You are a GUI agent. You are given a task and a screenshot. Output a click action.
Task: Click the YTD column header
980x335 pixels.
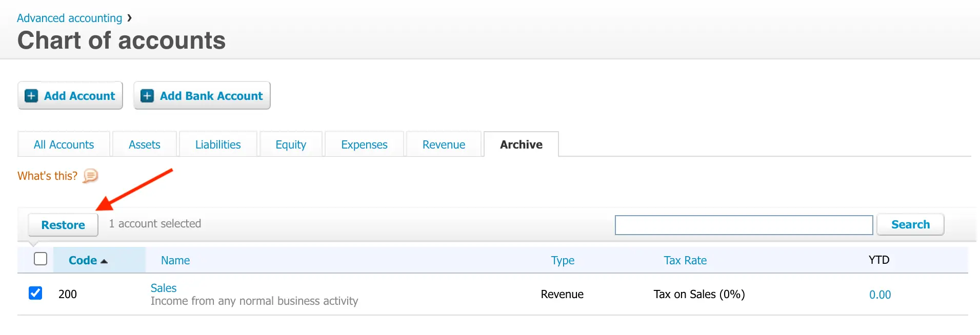point(879,260)
